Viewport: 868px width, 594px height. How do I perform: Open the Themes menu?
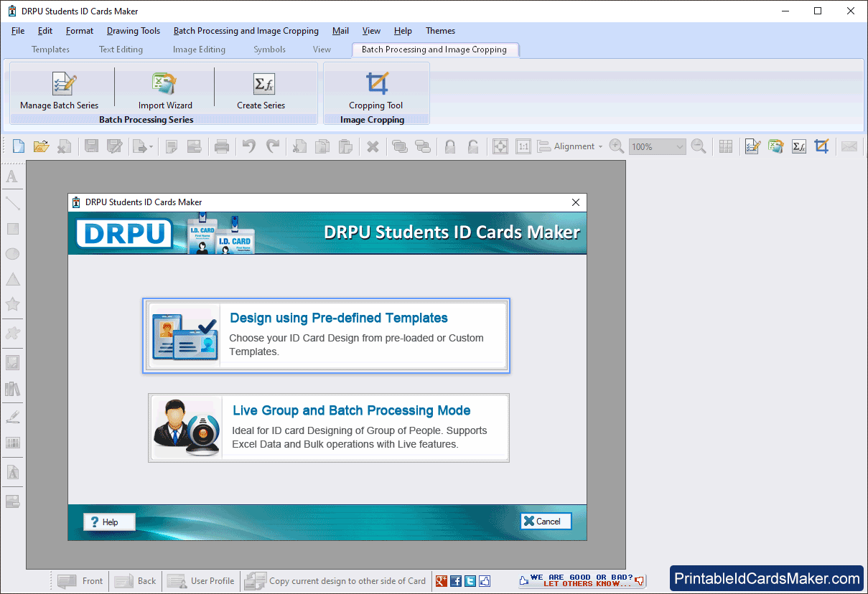click(x=440, y=31)
